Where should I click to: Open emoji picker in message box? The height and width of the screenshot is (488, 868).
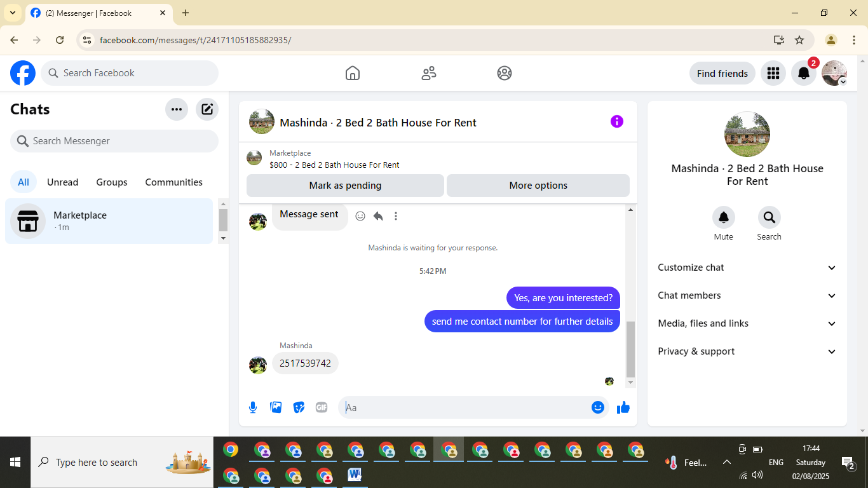tap(598, 407)
